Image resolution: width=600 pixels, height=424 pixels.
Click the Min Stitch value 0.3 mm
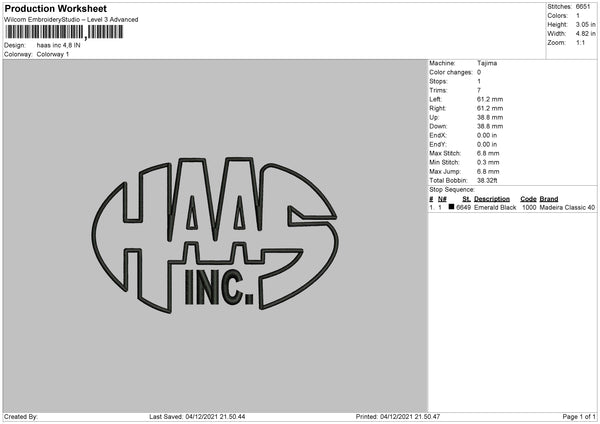click(x=488, y=163)
